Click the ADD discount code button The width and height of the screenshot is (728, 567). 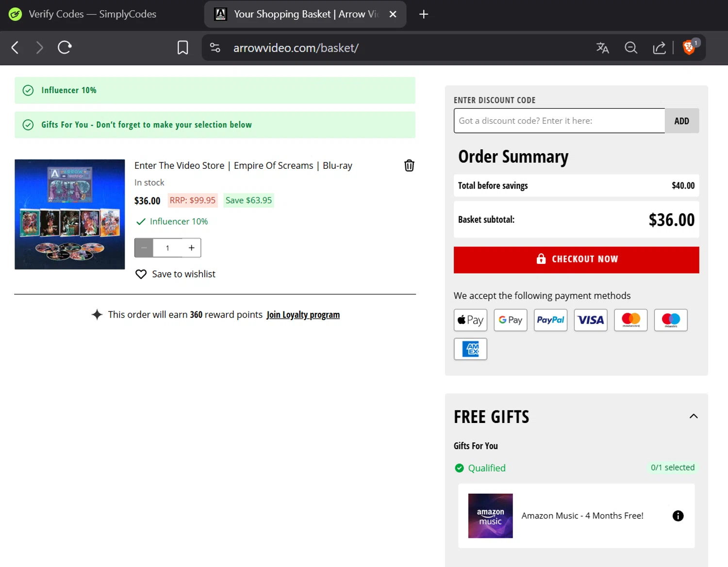pyautogui.click(x=681, y=121)
